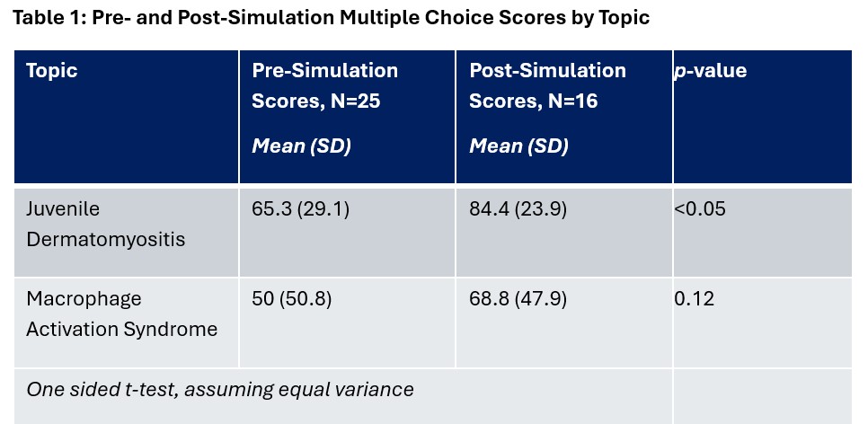
Task: Click the 65.3 (29.1) score cell
Action: (300, 209)
